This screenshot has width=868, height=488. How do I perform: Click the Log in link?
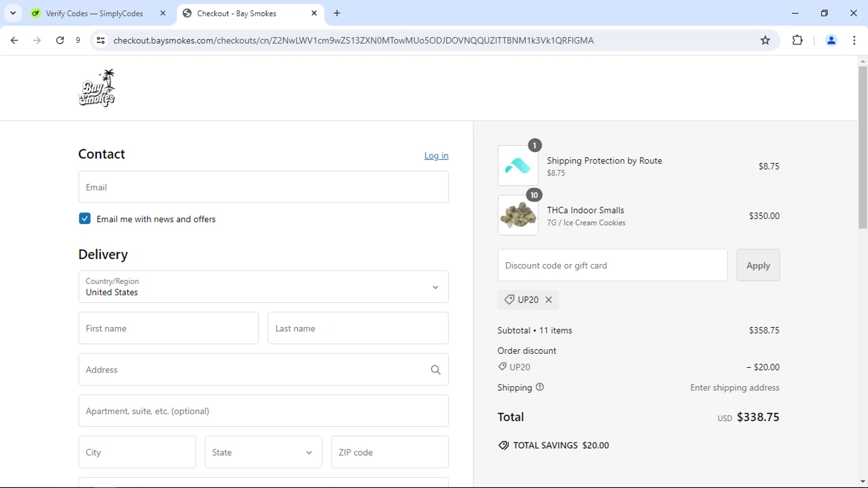[x=436, y=156]
